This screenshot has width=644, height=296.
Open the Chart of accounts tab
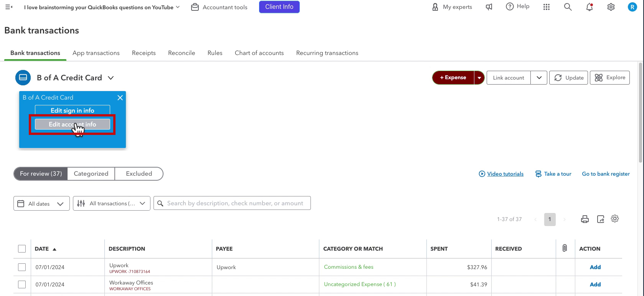coord(259,53)
